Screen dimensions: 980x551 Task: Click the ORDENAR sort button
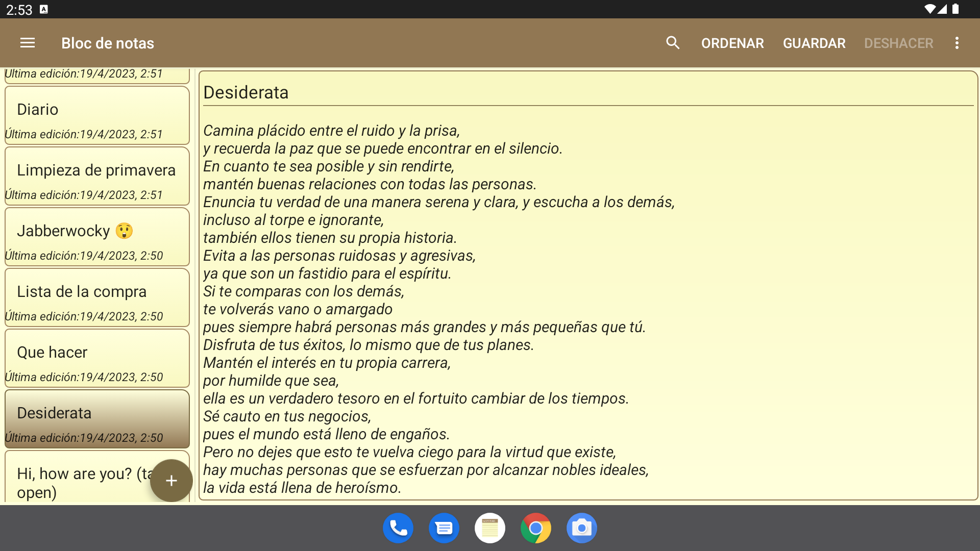point(732,43)
